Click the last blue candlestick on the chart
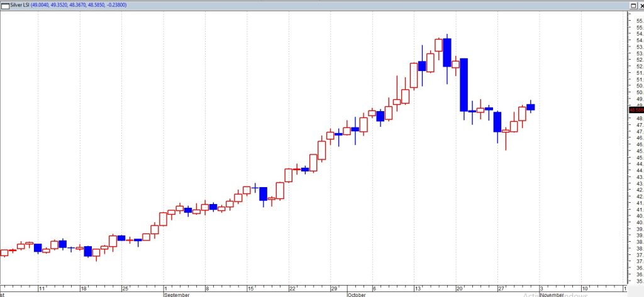644x297 pixels. [x=531, y=107]
